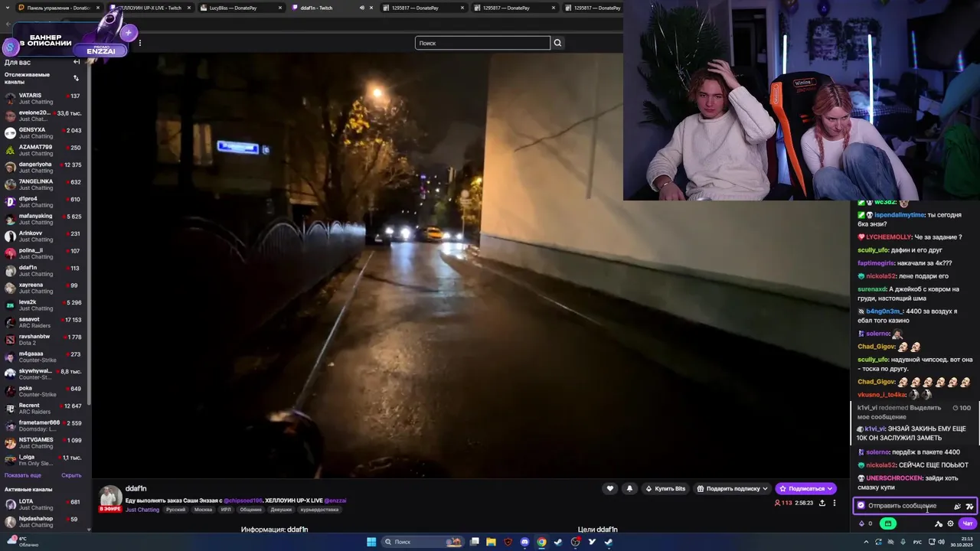
Task: Click Windows Start button
Action: pos(371,542)
